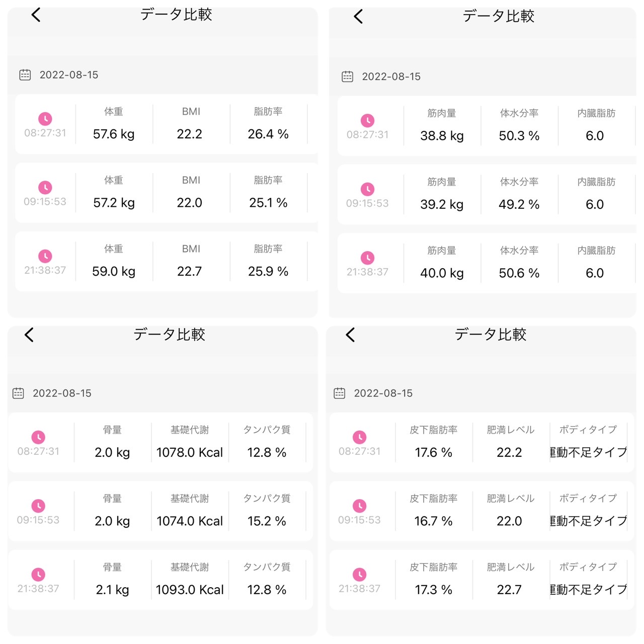Screen dimensions: 644x644
Task: Tap the 50.6 % body water value
Action: pyautogui.click(x=519, y=273)
